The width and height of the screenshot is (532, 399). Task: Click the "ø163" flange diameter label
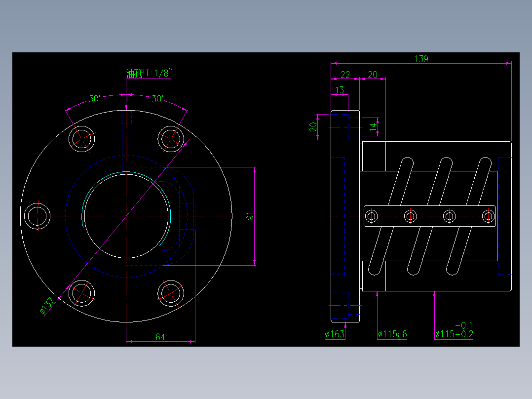(335, 334)
